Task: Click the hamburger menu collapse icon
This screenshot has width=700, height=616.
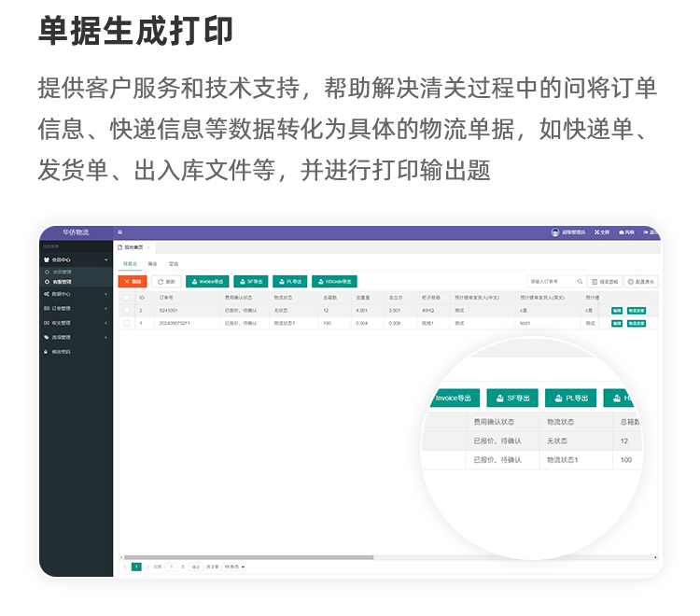Action: pyautogui.click(x=119, y=232)
